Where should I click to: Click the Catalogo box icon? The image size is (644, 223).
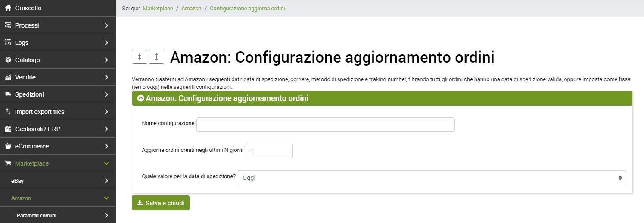tap(8, 60)
